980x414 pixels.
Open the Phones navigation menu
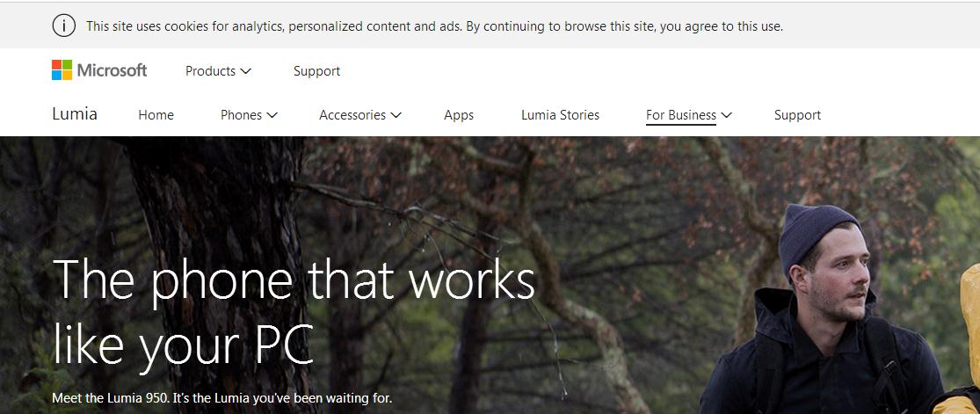[x=249, y=115]
